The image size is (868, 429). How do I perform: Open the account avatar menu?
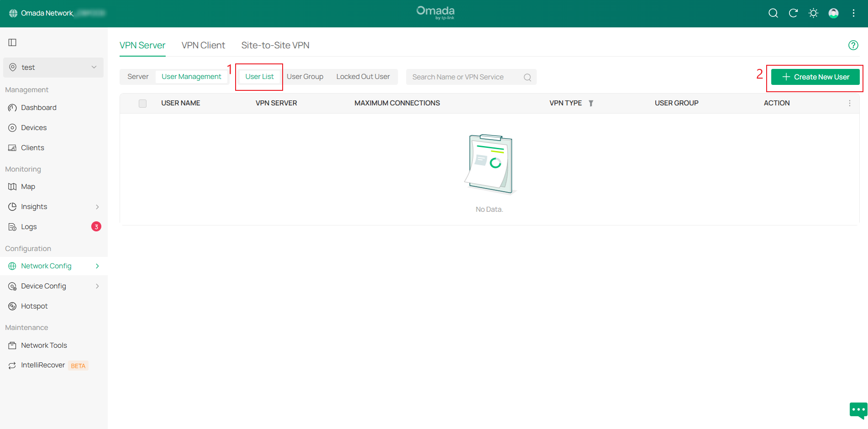[x=833, y=13]
